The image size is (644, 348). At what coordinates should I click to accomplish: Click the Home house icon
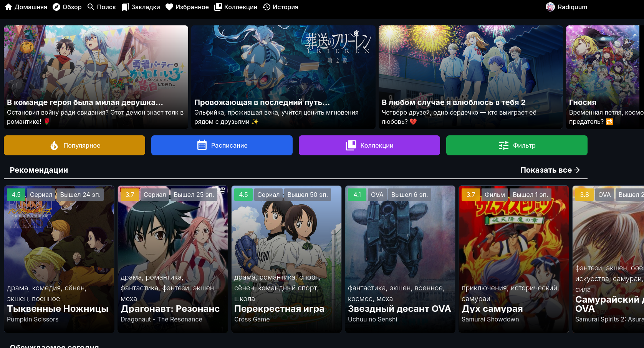pyautogui.click(x=8, y=7)
